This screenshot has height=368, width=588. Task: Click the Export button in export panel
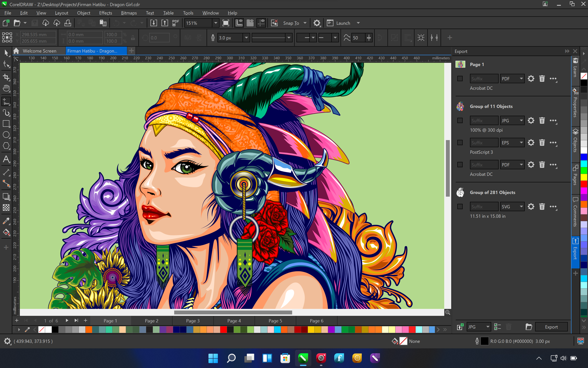(x=551, y=326)
